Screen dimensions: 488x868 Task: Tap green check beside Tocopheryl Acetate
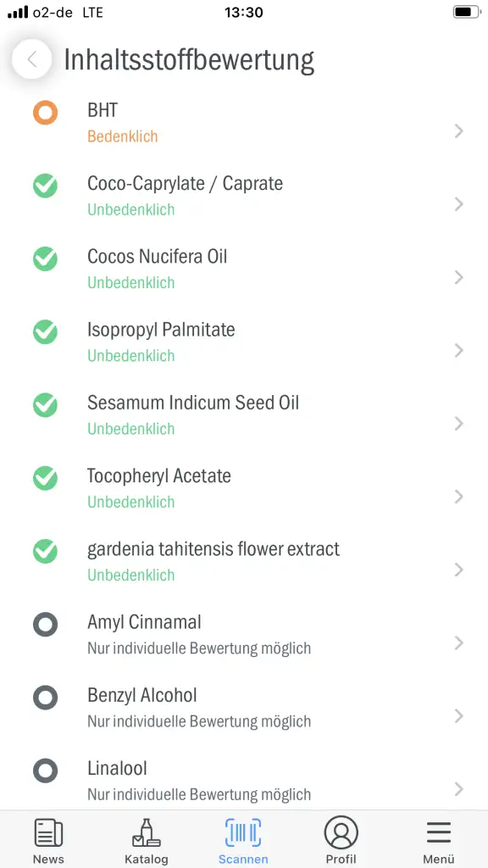[x=45, y=478]
